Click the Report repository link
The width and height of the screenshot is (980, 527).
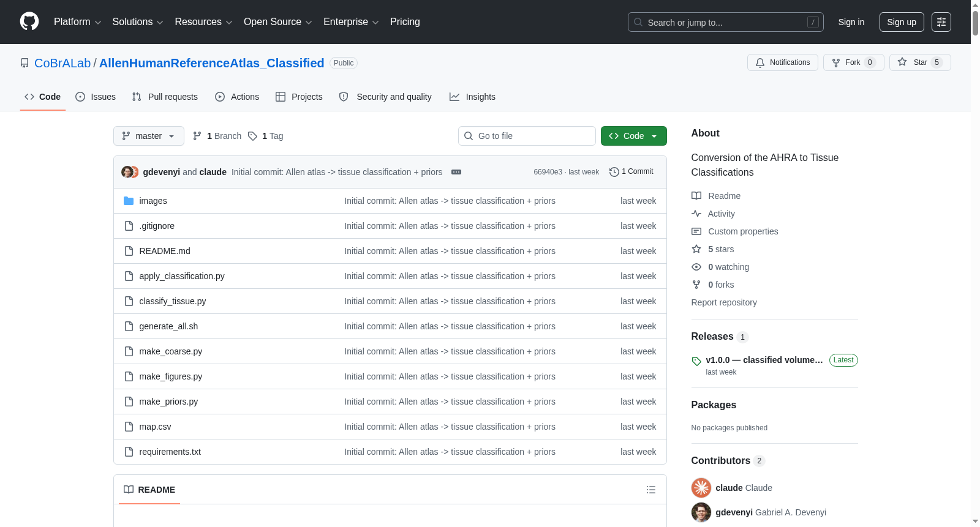pyautogui.click(x=724, y=302)
